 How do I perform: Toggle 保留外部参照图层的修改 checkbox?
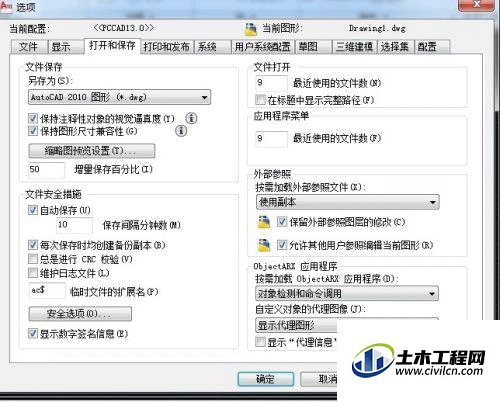(282, 222)
